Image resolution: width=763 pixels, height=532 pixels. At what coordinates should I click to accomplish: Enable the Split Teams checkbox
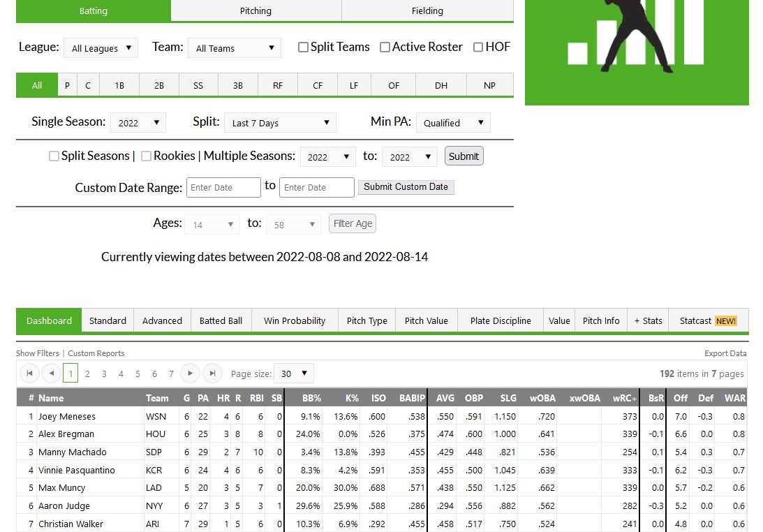(x=303, y=47)
